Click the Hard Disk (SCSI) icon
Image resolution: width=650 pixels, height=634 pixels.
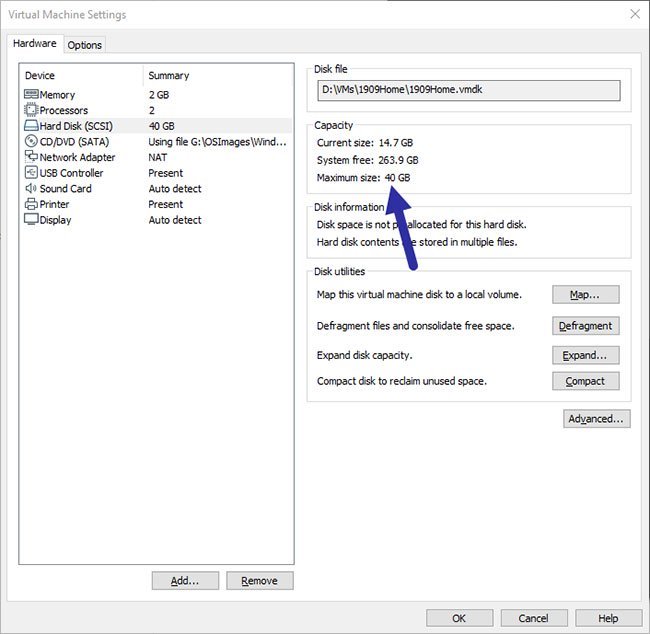(30, 126)
